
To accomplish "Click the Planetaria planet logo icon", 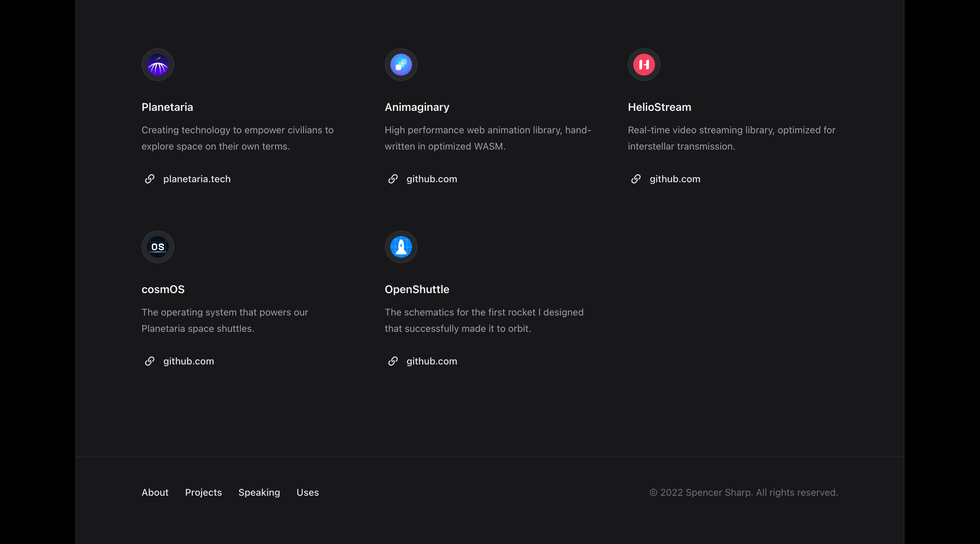I will (158, 65).
